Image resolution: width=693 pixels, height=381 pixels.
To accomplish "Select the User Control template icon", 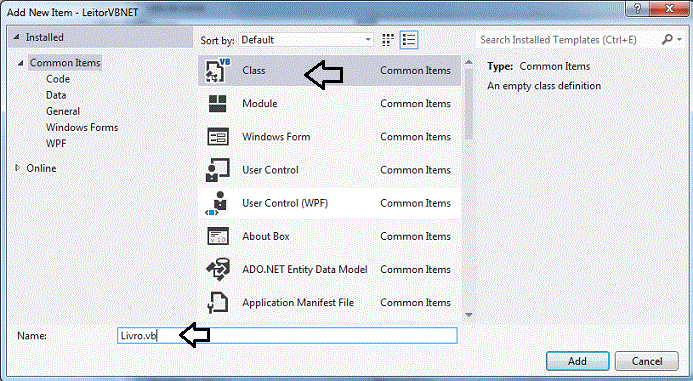I will coord(217,170).
